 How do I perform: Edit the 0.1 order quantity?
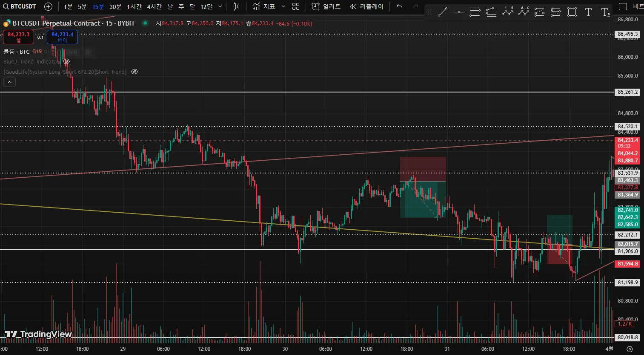(40, 38)
